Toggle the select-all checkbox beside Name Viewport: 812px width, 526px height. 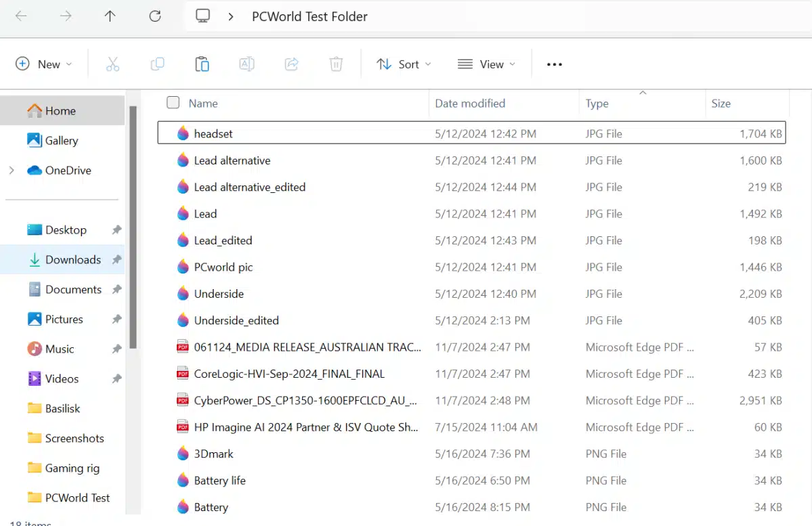pos(173,103)
